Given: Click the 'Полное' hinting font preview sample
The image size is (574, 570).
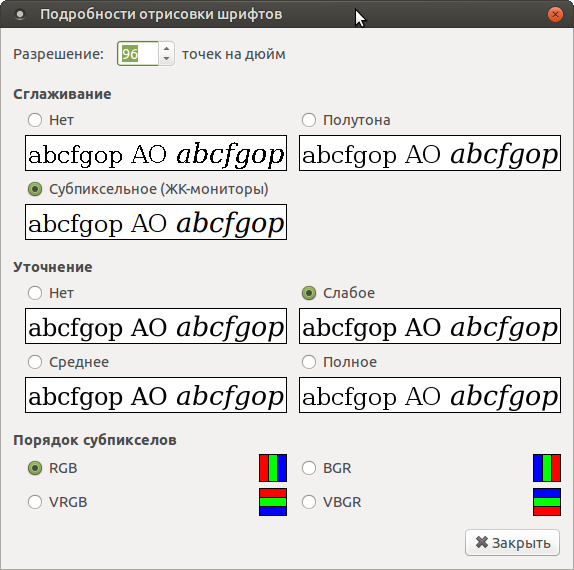Looking at the screenshot, I should 430,395.
